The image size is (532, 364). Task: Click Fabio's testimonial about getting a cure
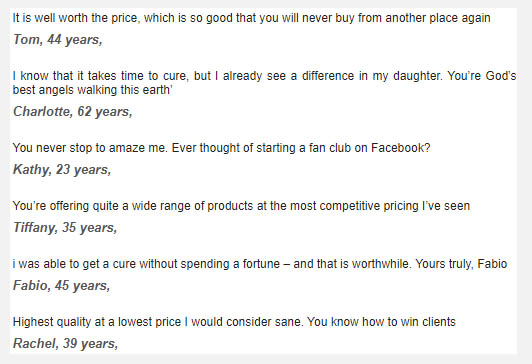click(260, 264)
